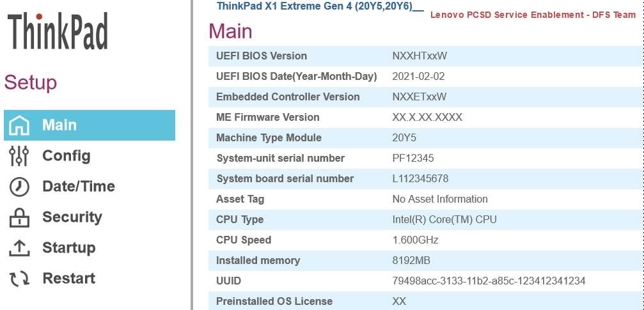The height and width of the screenshot is (310, 644).
Task: Select the Startup menu item
Action: tap(68, 247)
